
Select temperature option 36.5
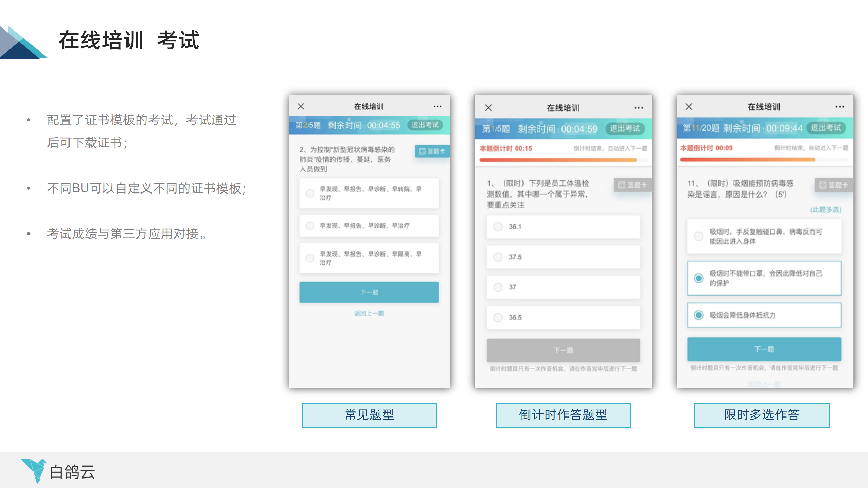click(563, 317)
